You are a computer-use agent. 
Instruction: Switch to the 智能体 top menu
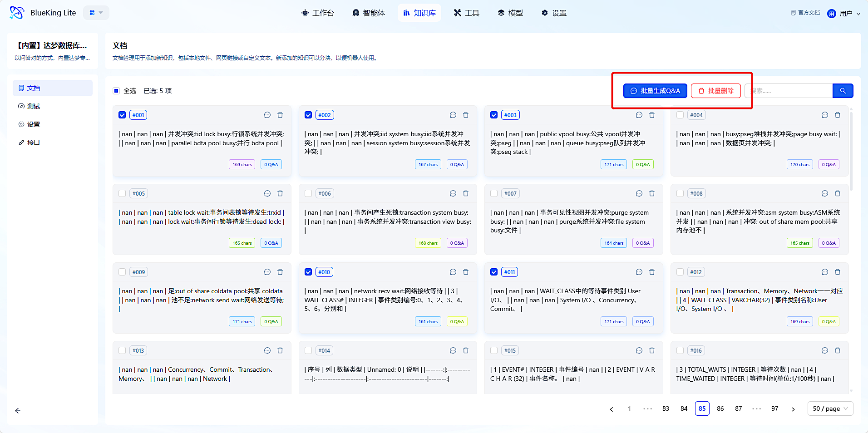click(x=369, y=13)
